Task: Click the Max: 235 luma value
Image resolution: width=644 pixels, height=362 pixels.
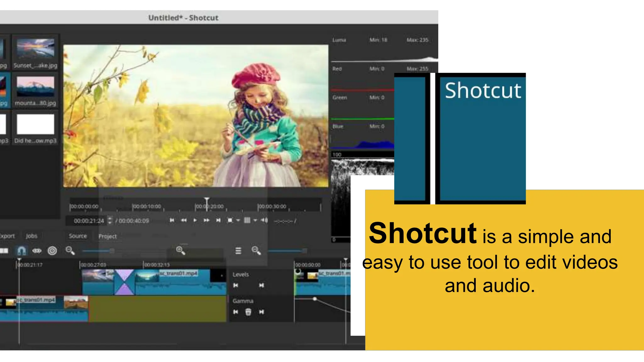Action: tap(417, 40)
